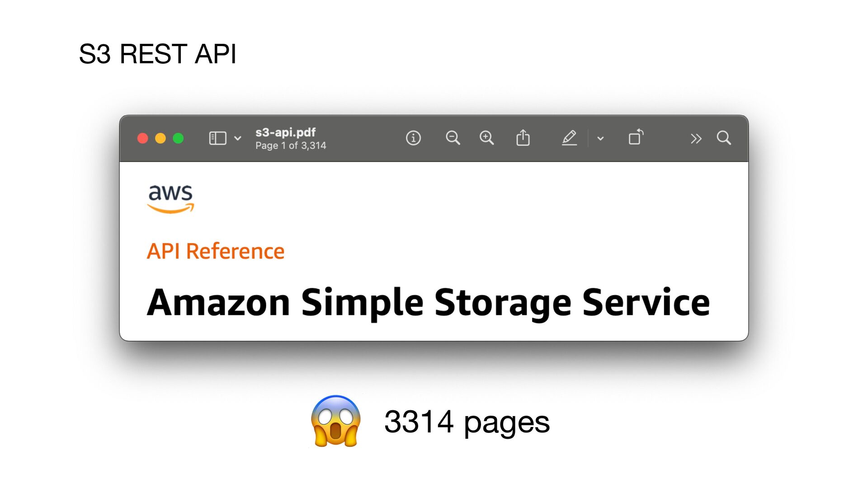This screenshot has width=868, height=488.
Task: Open the search magnifier in toolbar
Action: pyautogui.click(x=724, y=138)
